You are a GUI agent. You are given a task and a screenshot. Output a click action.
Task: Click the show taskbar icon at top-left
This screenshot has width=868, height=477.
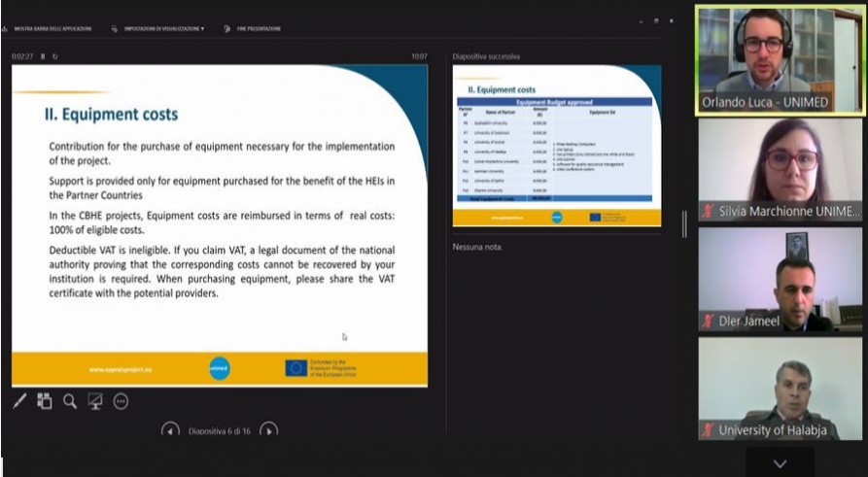coord(5,29)
